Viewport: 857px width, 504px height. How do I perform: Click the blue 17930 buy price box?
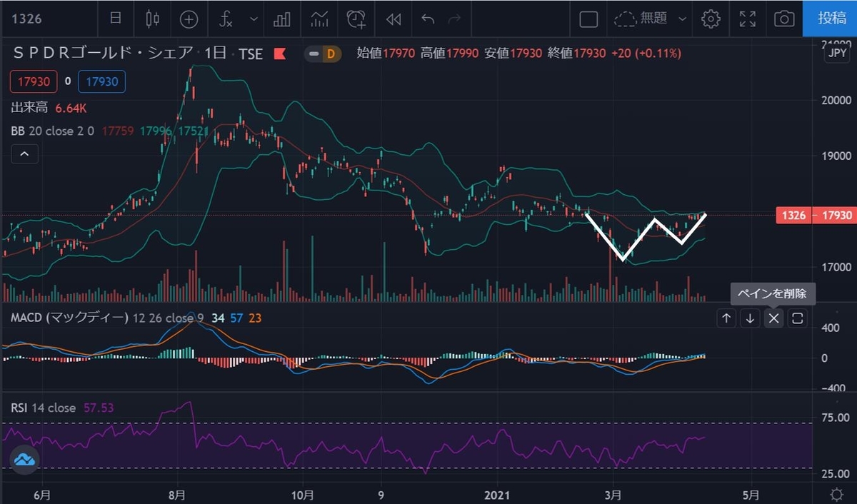click(x=102, y=81)
